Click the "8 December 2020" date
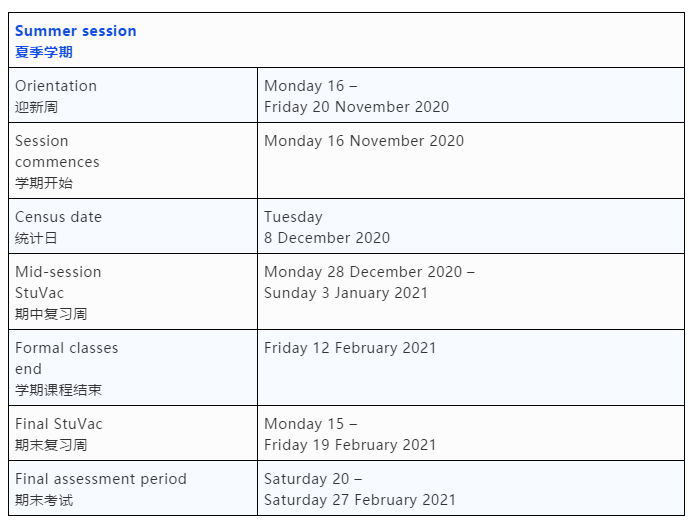 click(x=327, y=238)
